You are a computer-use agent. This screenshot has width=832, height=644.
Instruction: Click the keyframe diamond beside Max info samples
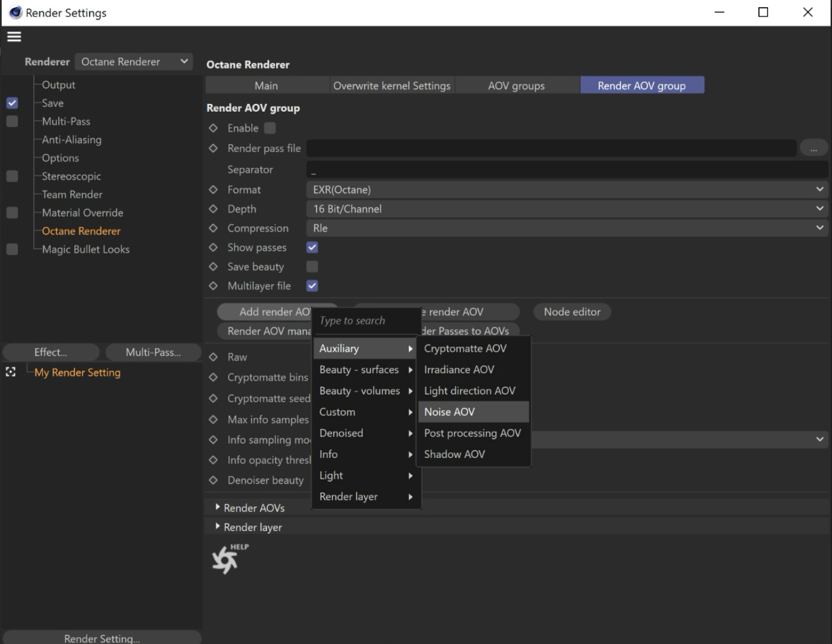coord(213,419)
